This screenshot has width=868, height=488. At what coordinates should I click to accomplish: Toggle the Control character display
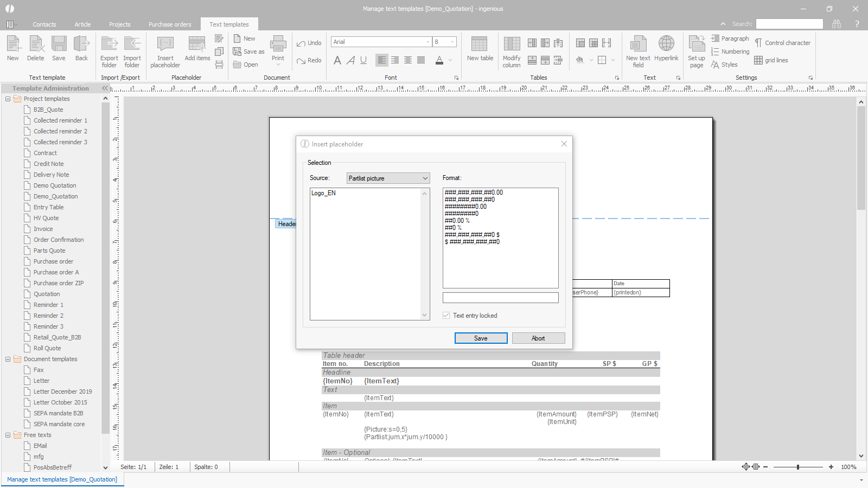782,43
